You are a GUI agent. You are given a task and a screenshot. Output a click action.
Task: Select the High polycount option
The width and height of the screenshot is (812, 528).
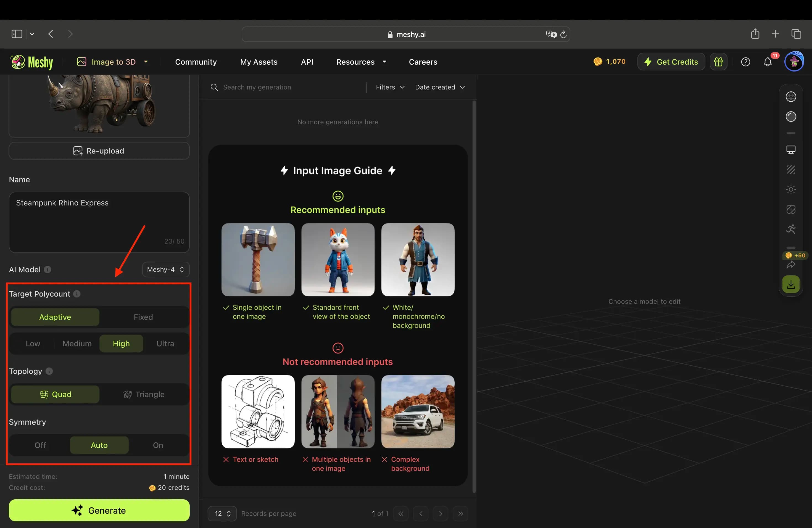(121, 343)
